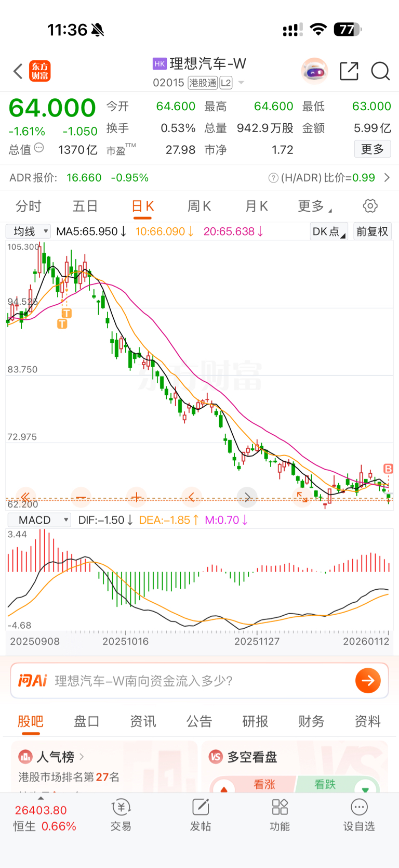Image resolution: width=399 pixels, height=868 pixels.
Task: Open the robot AI assistant avatar
Action: point(314,71)
